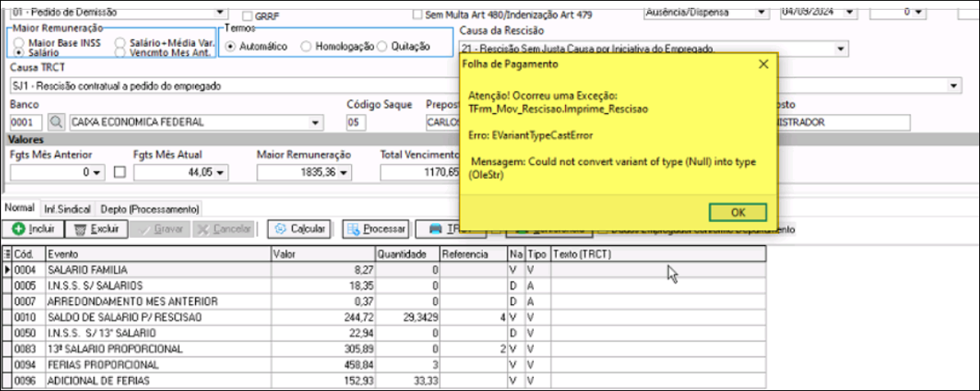Image resolution: width=980 pixels, height=391 pixels.
Task: Toggle the GRRF checkbox
Action: click(x=248, y=16)
